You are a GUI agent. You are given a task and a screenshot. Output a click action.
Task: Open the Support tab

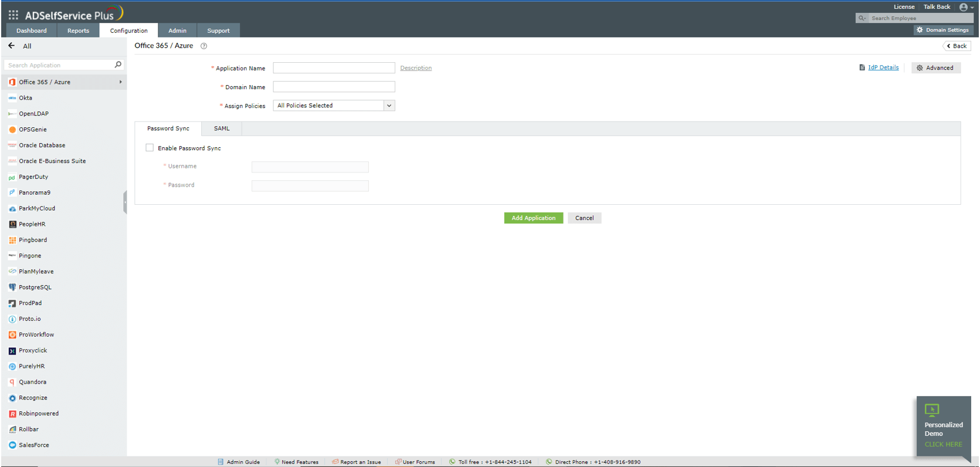pos(218,31)
